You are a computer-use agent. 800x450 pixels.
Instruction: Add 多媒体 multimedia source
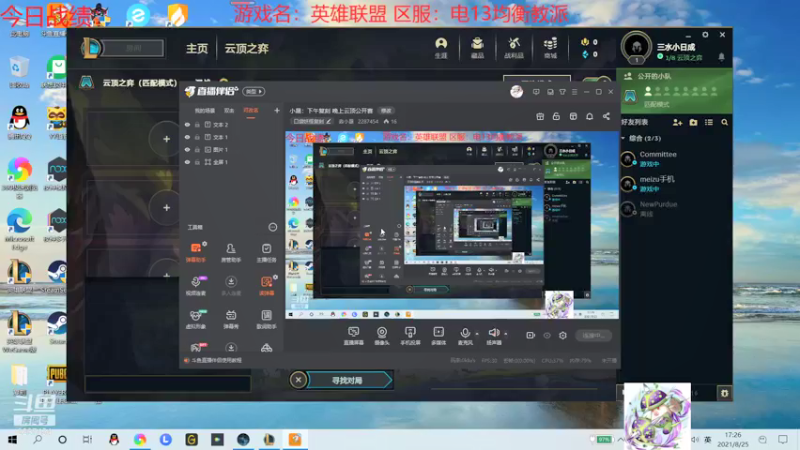point(438,336)
